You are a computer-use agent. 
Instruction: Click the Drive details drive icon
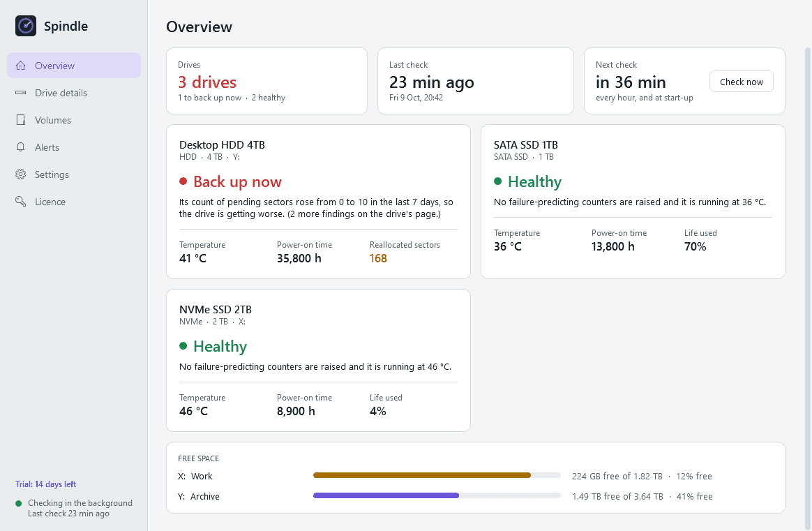click(21, 93)
